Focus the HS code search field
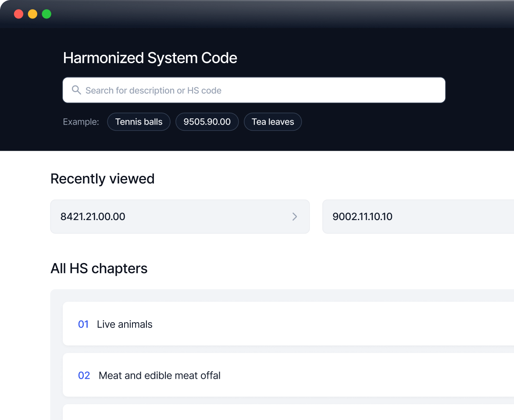The width and height of the screenshot is (514, 420). (254, 90)
